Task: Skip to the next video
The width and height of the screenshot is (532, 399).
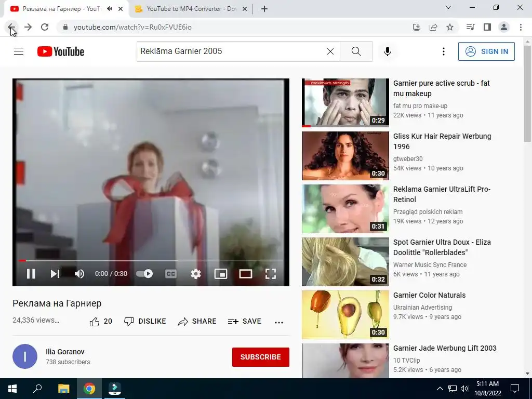Action: (55, 274)
